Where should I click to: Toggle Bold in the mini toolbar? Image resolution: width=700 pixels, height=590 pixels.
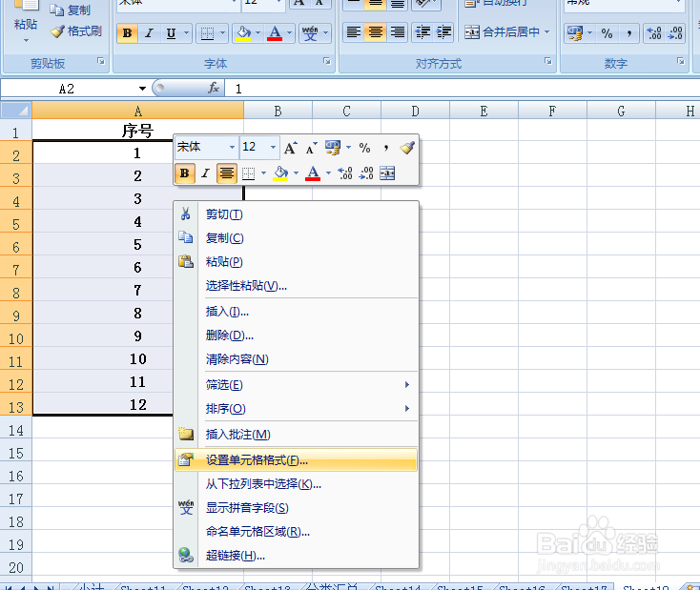(185, 173)
